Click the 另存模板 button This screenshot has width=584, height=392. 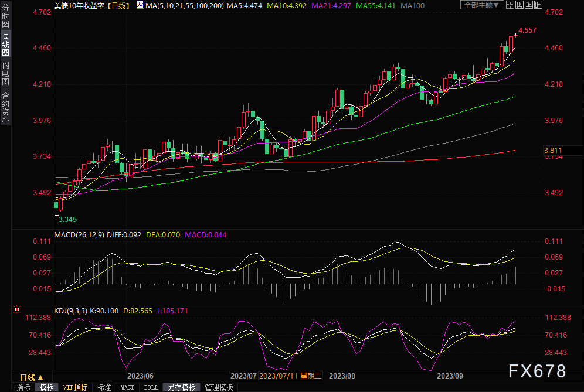(182, 387)
